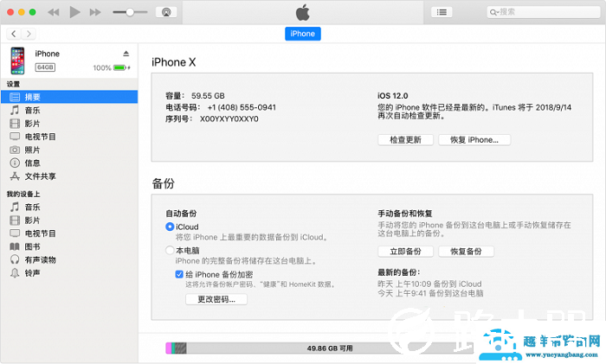The width and height of the screenshot is (606, 364).
Task: Click the 容量 value 59.55 GB
Action: point(208,96)
